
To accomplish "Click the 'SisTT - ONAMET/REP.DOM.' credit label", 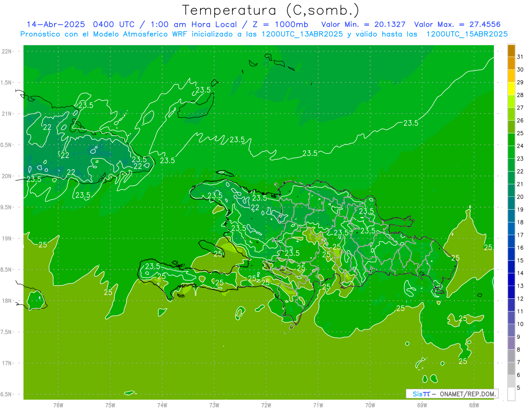I will coord(452,394).
